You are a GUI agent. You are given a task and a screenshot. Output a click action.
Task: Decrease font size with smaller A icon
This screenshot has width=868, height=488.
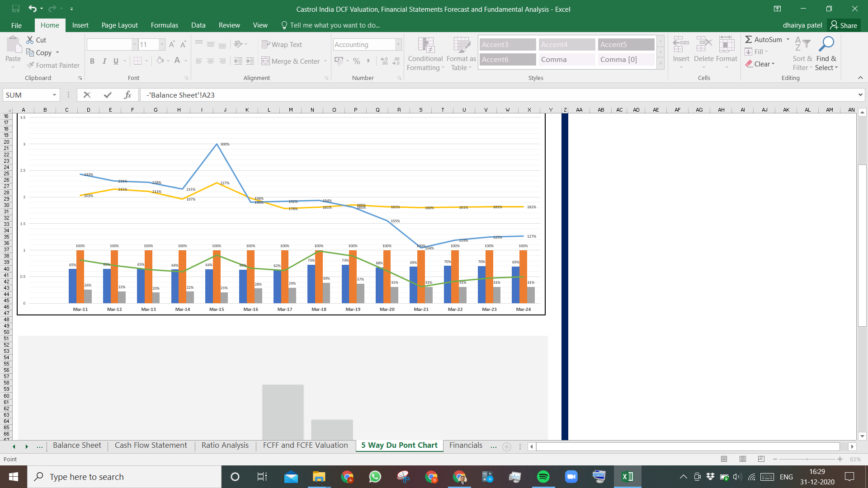pos(183,44)
